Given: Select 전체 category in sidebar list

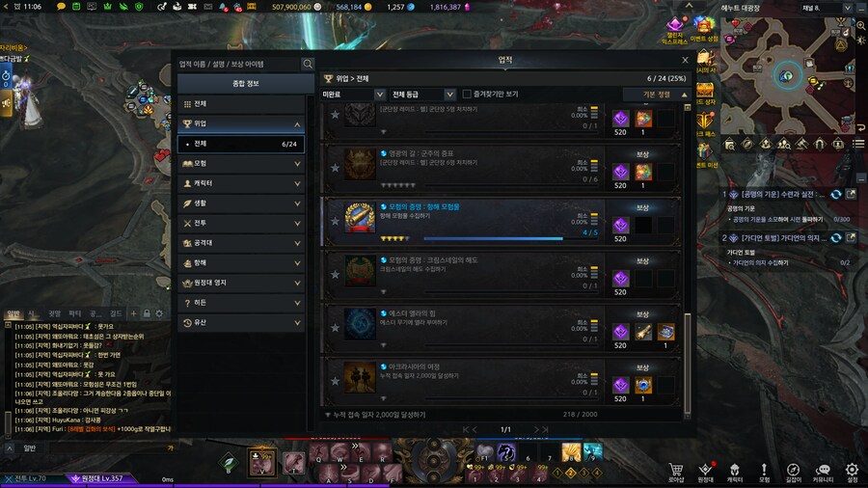Looking at the screenshot, I should coord(241,104).
